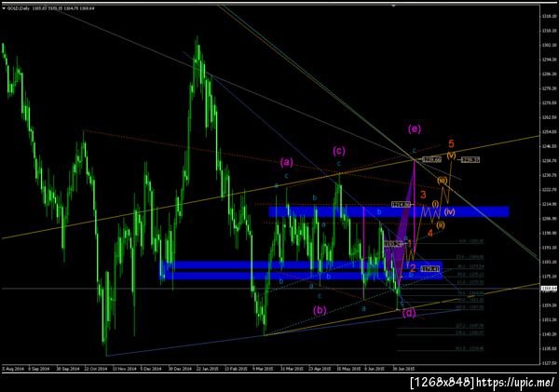Click the GOLD,Daily symbol title text

coord(19,7)
